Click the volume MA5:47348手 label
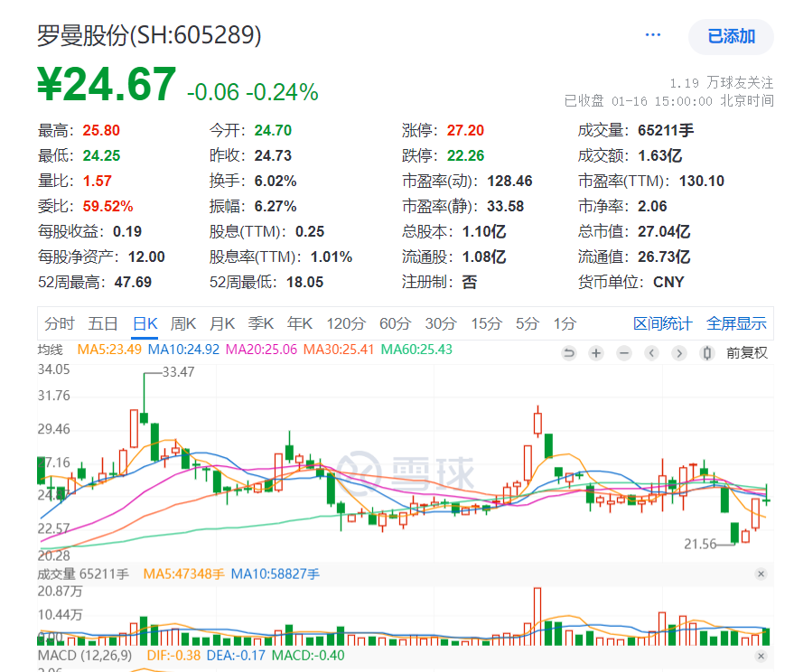The image size is (794, 672). tap(183, 574)
